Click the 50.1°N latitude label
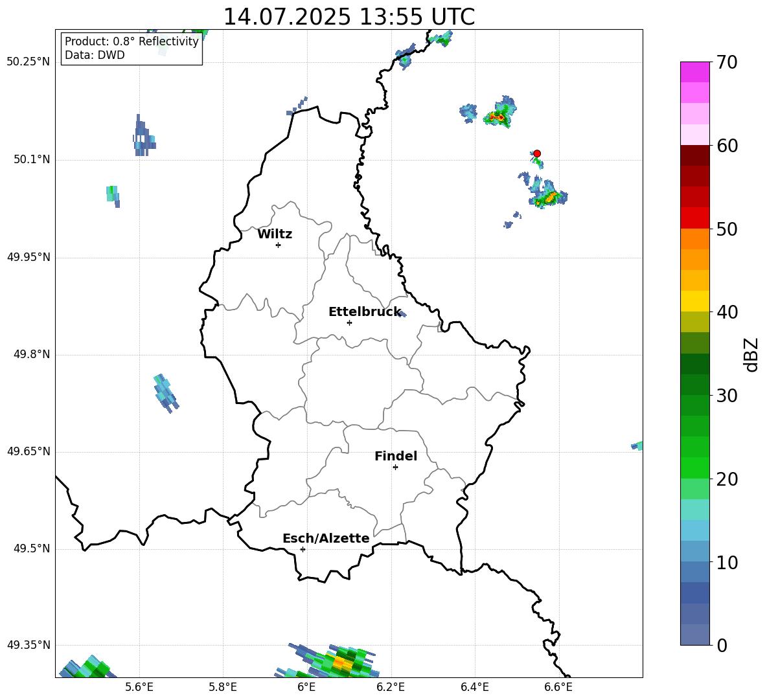This screenshot has height=700, width=767. (x=32, y=160)
